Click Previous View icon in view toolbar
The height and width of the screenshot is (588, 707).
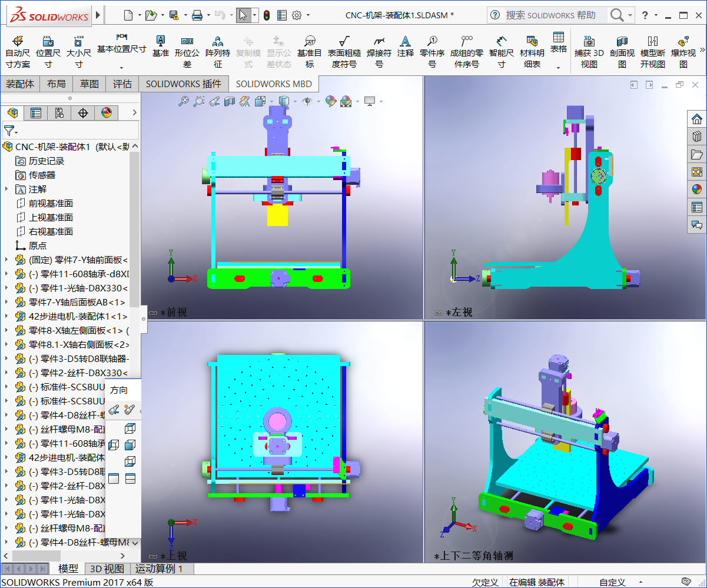click(214, 101)
